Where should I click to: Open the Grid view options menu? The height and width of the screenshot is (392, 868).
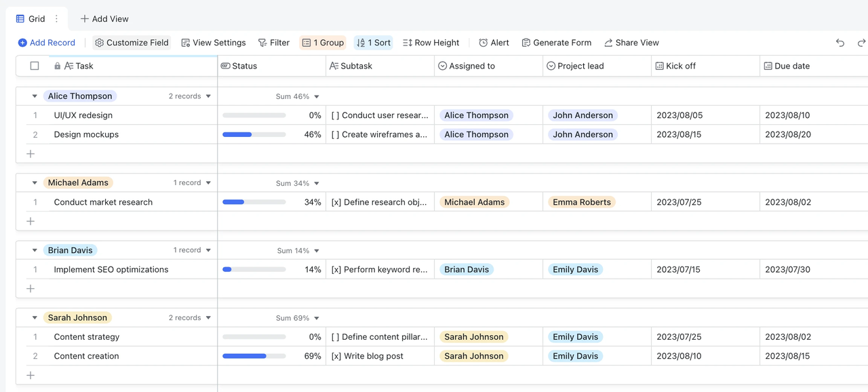point(56,19)
